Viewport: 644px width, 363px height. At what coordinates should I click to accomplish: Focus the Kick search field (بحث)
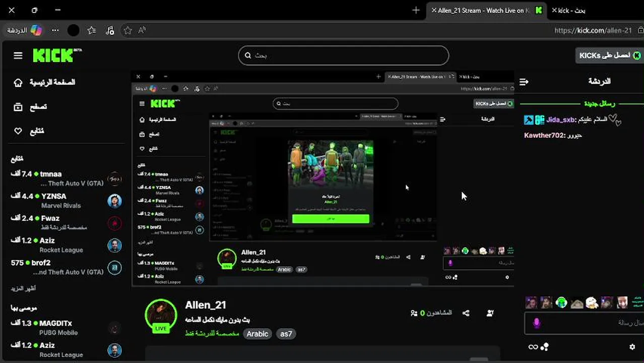343,55
